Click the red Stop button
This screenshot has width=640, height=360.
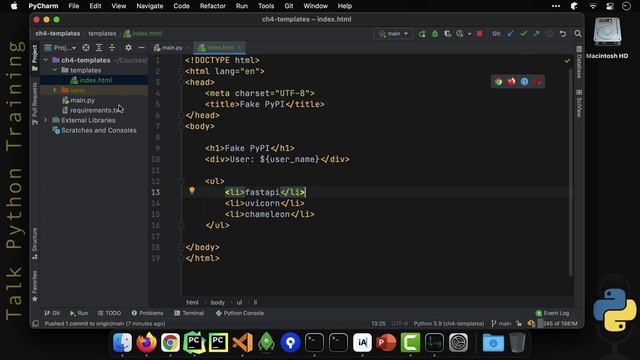click(480, 34)
